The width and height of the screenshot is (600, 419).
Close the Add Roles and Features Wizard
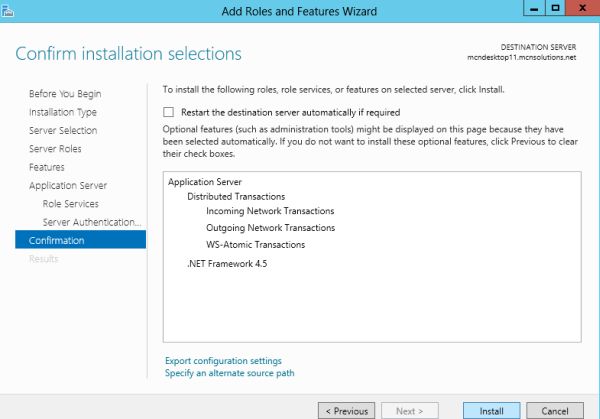point(580,9)
